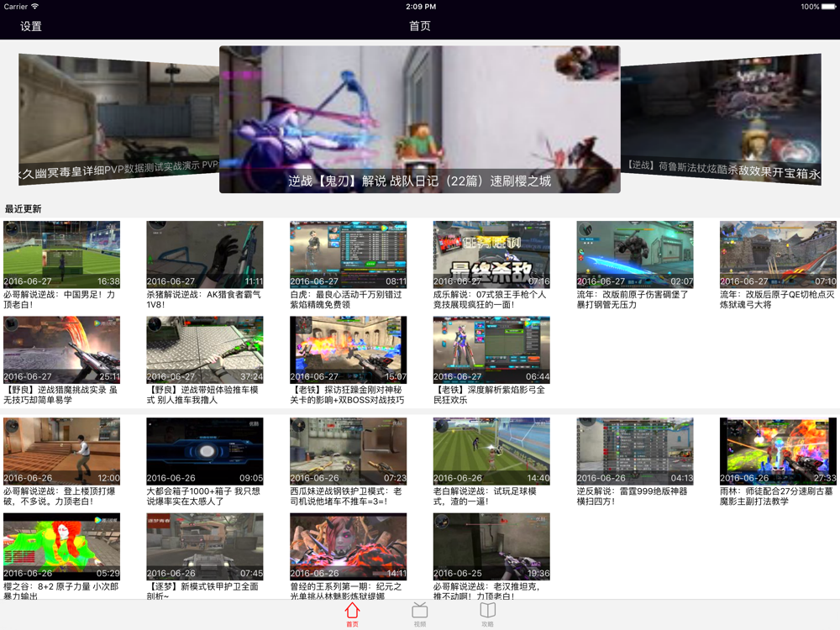Click title text 流年:改版后原子QE切枪点灭
Screen dimensions: 840x630
(x=777, y=300)
